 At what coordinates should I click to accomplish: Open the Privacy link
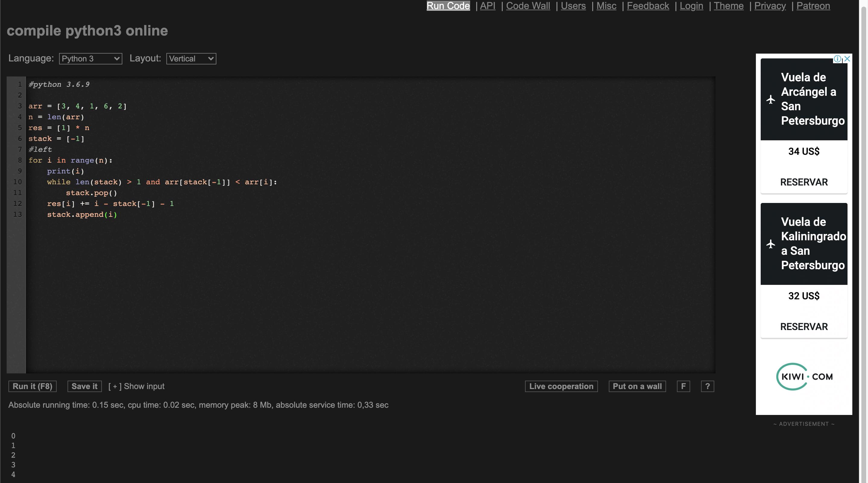point(770,6)
